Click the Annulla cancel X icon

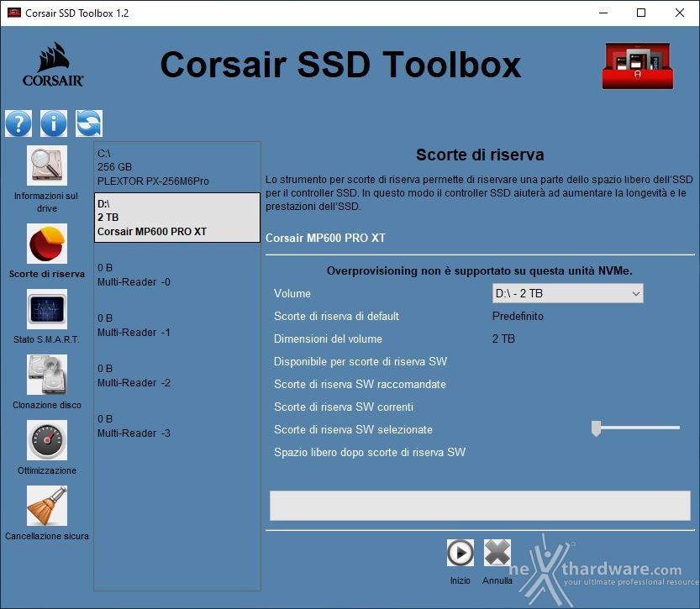[x=497, y=553]
